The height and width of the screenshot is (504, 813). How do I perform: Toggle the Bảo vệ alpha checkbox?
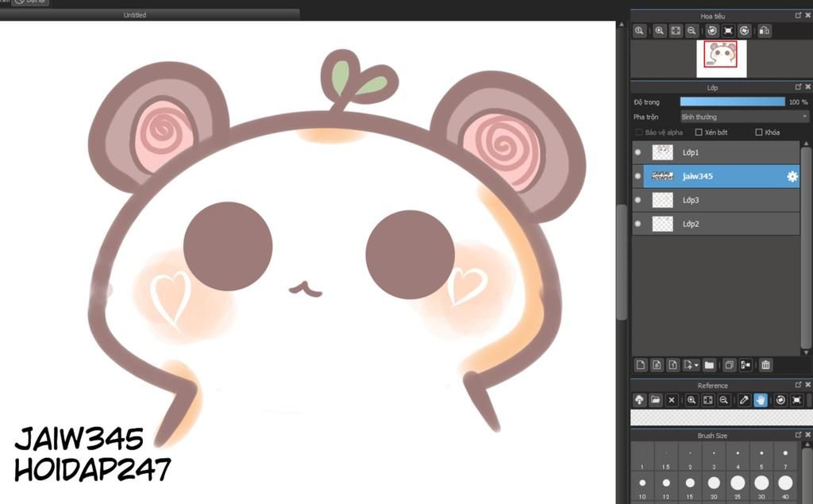(639, 133)
